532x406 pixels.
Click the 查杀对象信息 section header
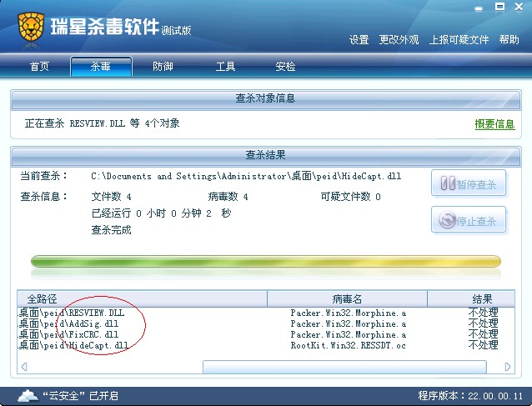266,98
